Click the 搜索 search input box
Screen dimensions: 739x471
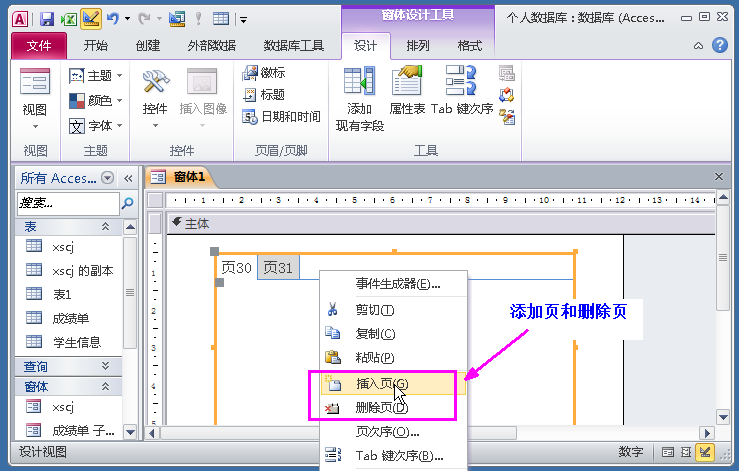click(x=68, y=203)
